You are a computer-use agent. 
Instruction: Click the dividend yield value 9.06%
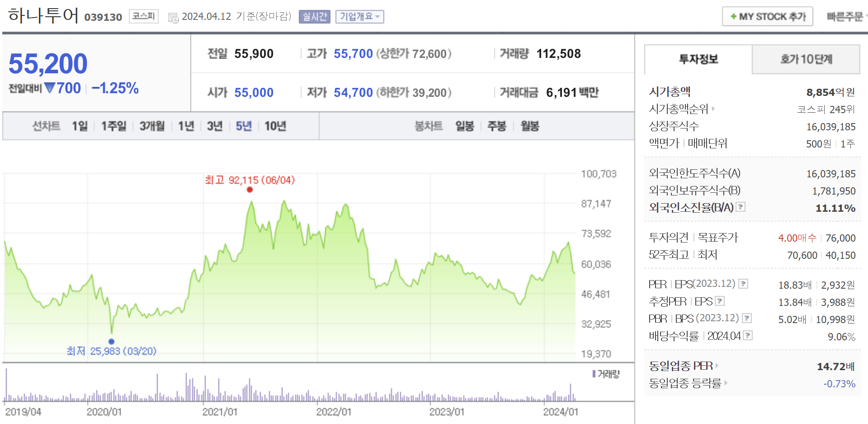[x=841, y=337]
